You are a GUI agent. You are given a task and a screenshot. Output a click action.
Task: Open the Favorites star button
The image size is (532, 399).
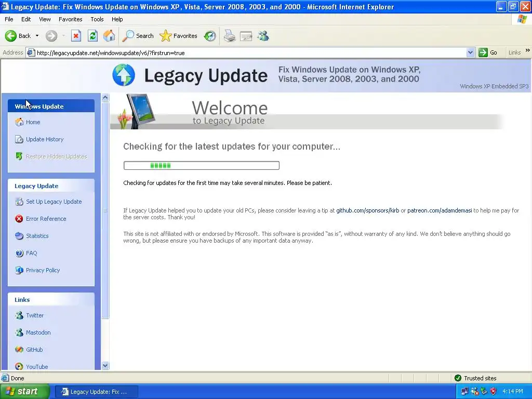tap(179, 36)
